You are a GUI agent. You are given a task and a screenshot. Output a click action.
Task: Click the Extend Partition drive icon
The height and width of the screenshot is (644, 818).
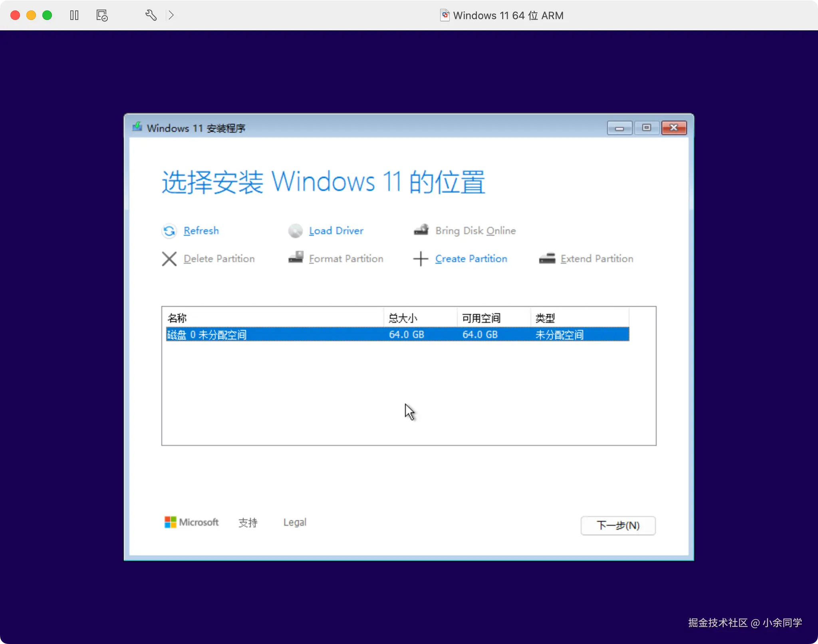click(547, 258)
